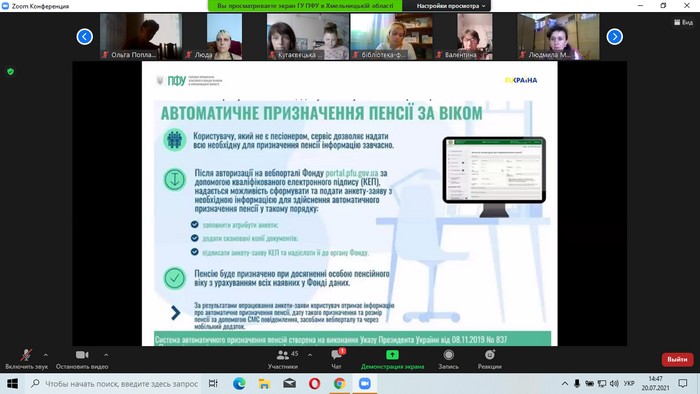Expand video options arrow beside camera

pos(106,355)
